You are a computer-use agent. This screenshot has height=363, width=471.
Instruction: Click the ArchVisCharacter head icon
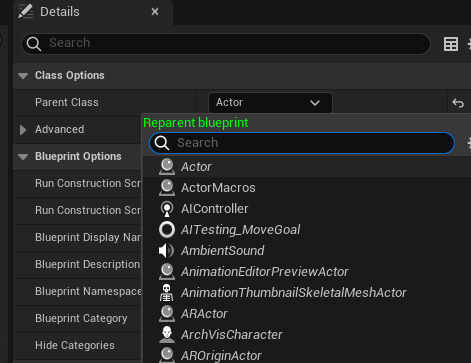tap(167, 334)
